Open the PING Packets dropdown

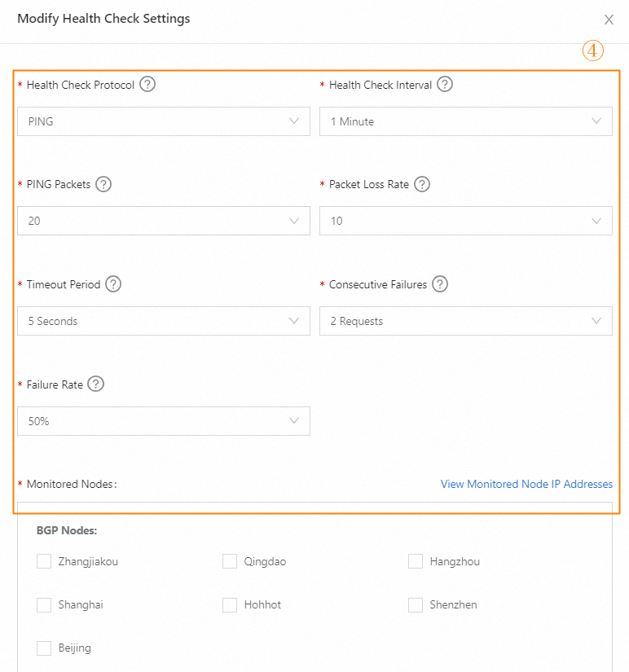163,221
